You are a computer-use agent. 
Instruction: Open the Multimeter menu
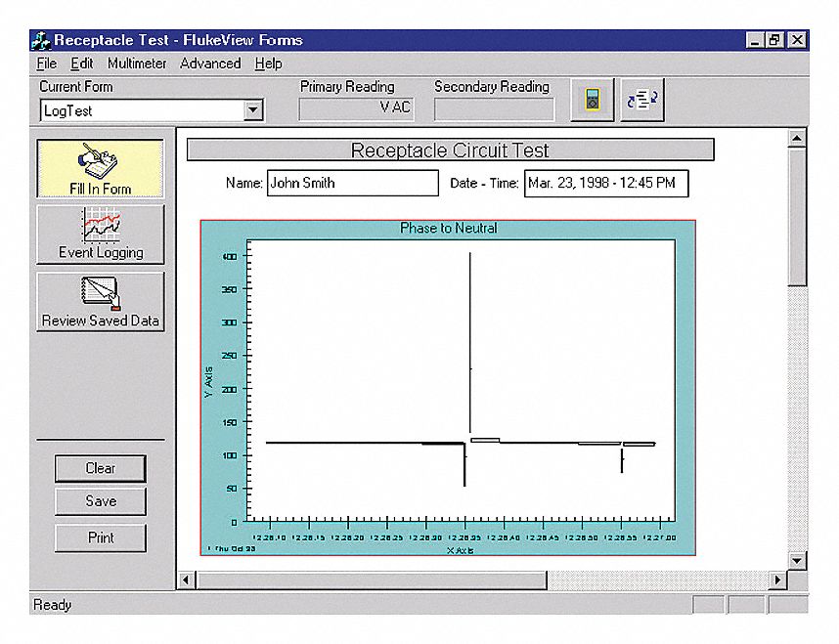point(137,64)
